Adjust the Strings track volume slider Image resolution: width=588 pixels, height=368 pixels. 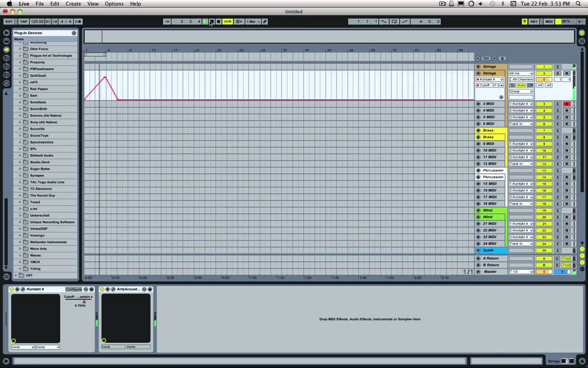(544, 79)
